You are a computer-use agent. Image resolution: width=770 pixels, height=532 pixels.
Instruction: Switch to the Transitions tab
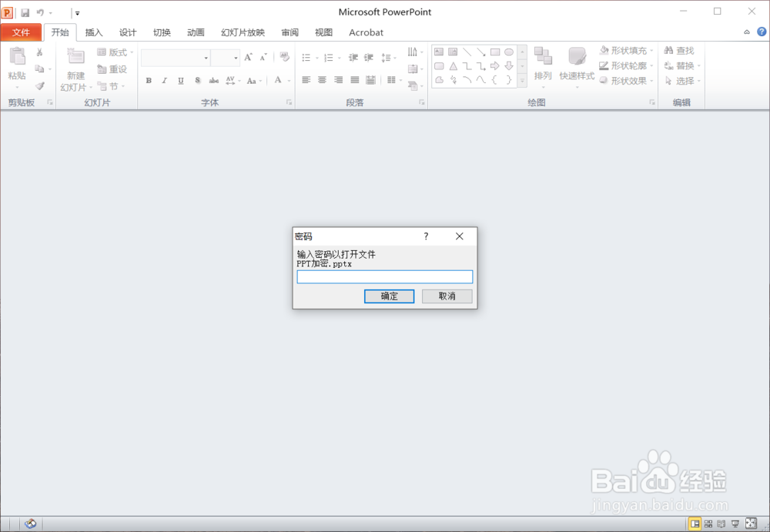(162, 32)
